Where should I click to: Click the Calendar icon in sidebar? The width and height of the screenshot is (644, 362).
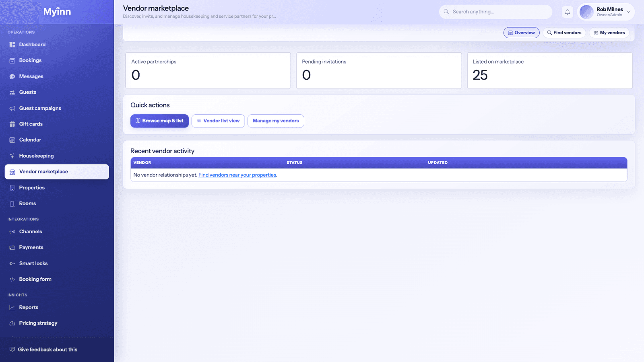coord(12,140)
